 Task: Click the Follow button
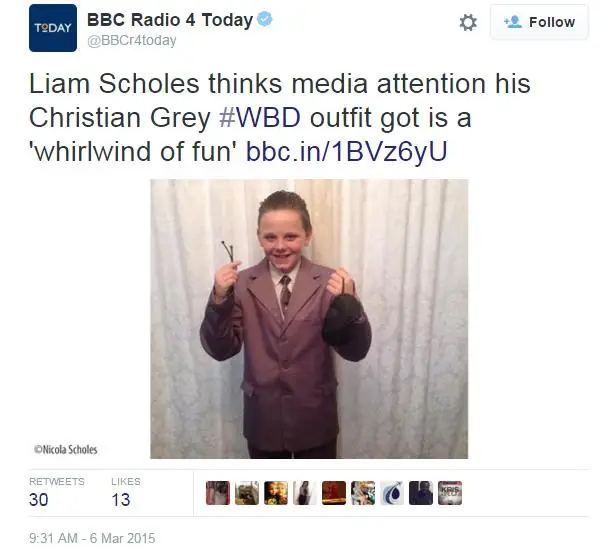539,22
